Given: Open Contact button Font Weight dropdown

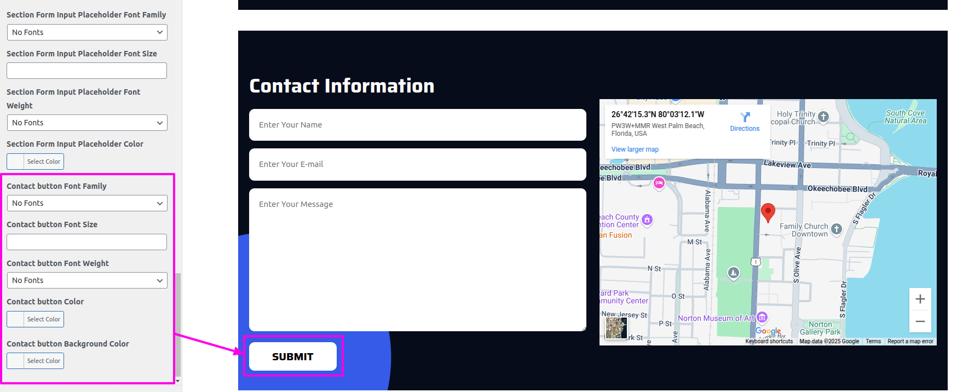Looking at the screenshot, I should (87, 280).
